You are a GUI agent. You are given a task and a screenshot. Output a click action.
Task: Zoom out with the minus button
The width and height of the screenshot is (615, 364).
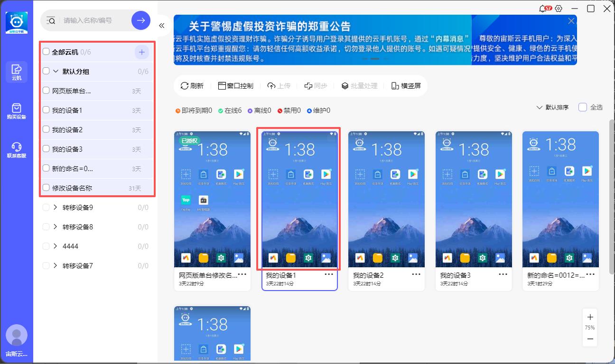[590, 339]
